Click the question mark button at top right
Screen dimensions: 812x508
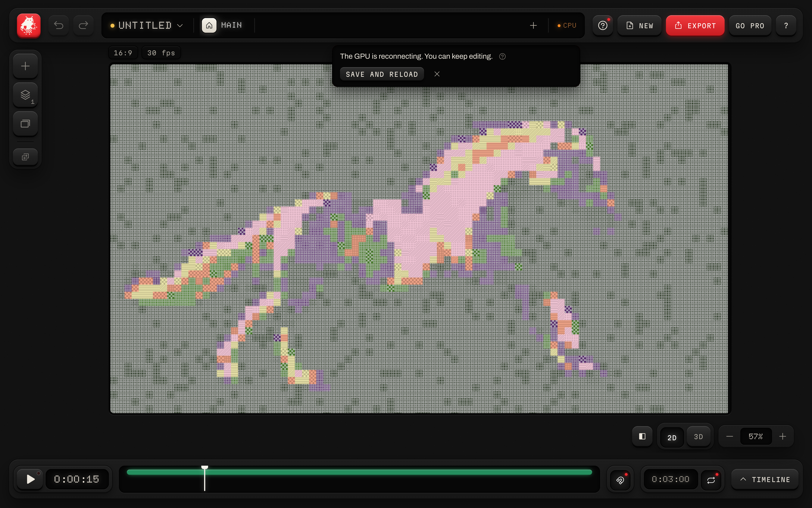[786, 26]
